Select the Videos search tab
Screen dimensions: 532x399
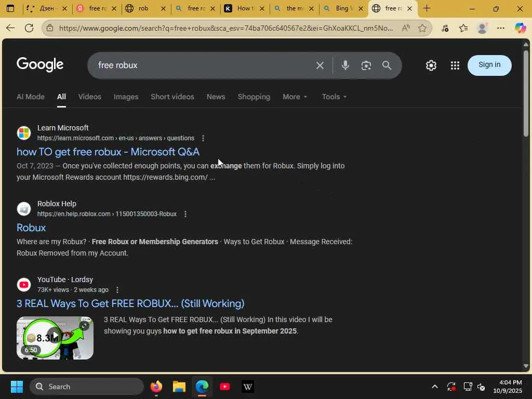tap(89, 97)
